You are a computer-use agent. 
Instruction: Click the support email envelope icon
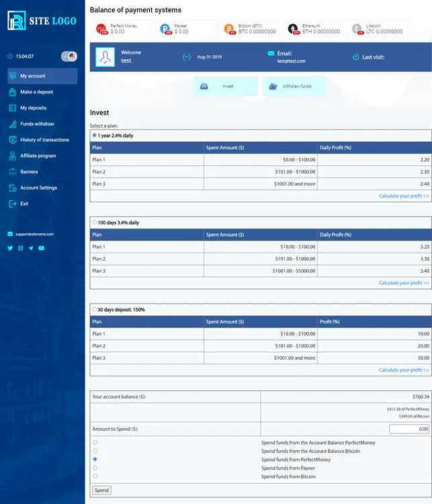(10, 234)
